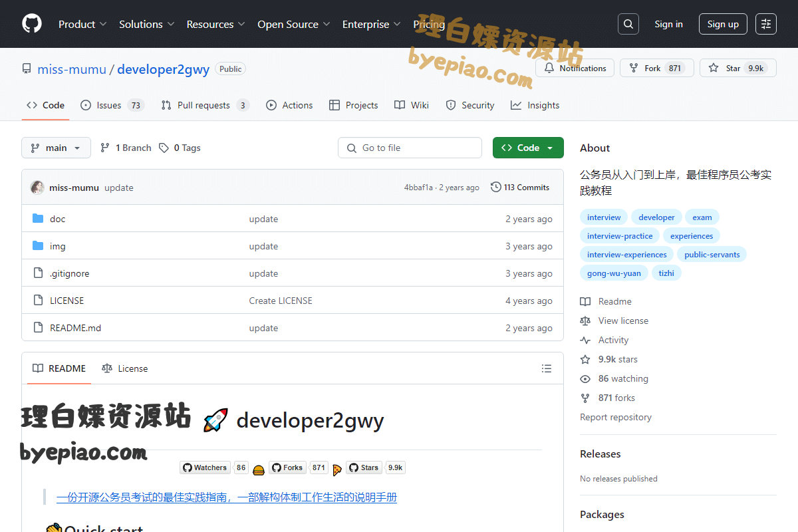Expand the Enterprise menu

click(x=372, y=24)
